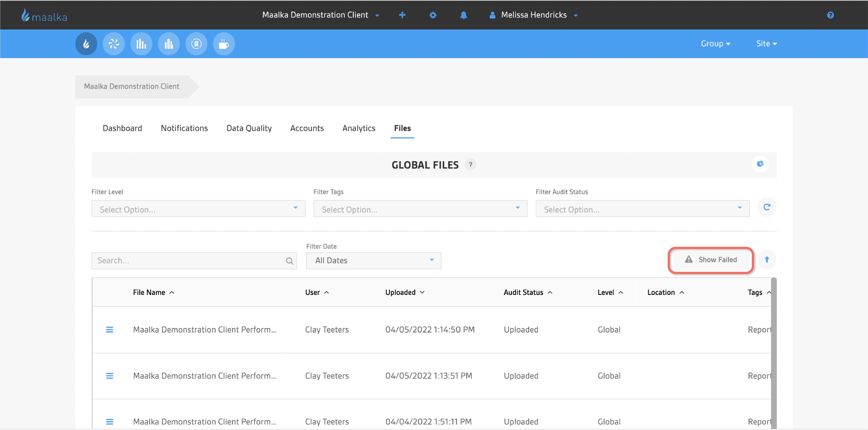Screen dimensions: 868x430
Task: Click Global level in 1:13:51 PM row
Action: click(609, 376)
